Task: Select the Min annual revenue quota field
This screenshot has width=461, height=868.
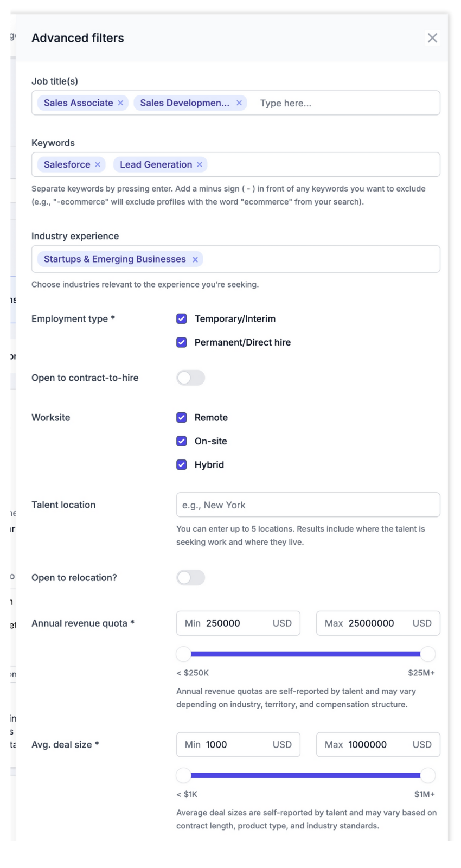Action: click(238, 623)
